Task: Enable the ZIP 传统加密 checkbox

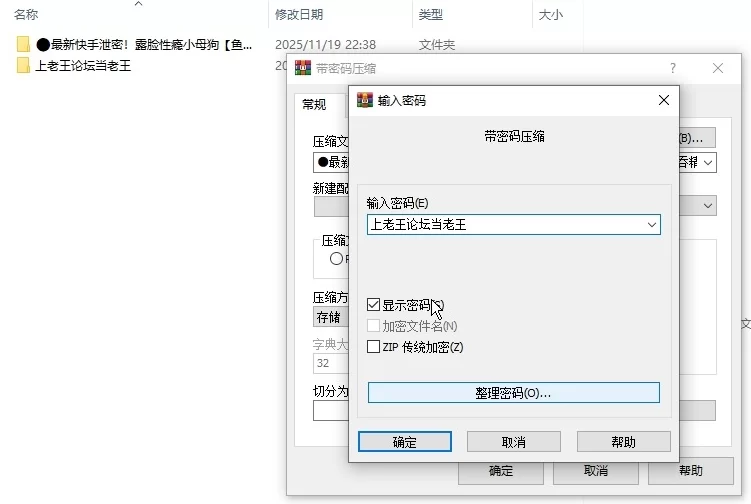Action: [x=374, y=347]
